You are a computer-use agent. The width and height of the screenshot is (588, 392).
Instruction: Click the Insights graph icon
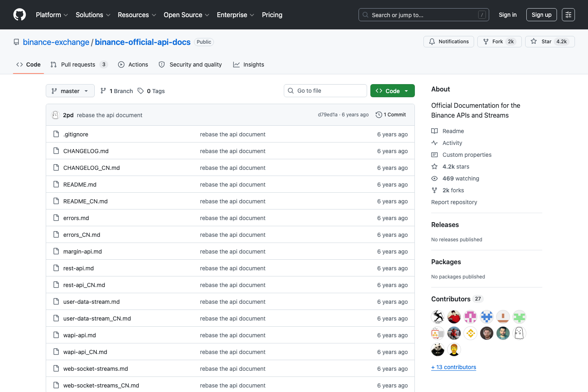point(236,65)
